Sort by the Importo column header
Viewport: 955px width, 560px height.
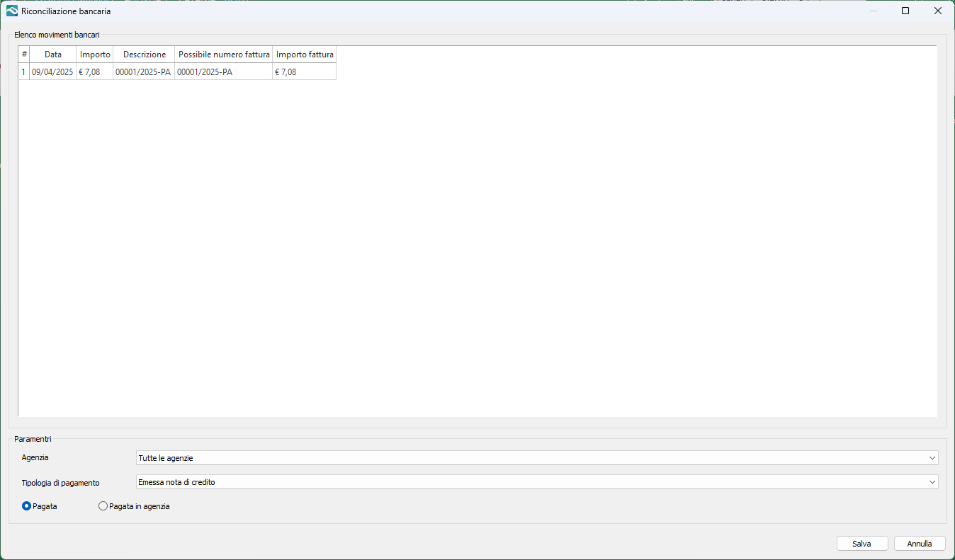point(95,55)
